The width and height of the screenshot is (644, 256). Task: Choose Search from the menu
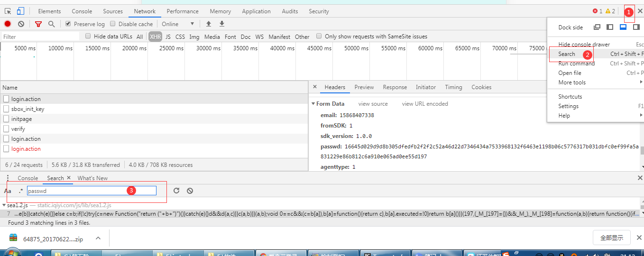pyautogui.click(x=567, y=54)
